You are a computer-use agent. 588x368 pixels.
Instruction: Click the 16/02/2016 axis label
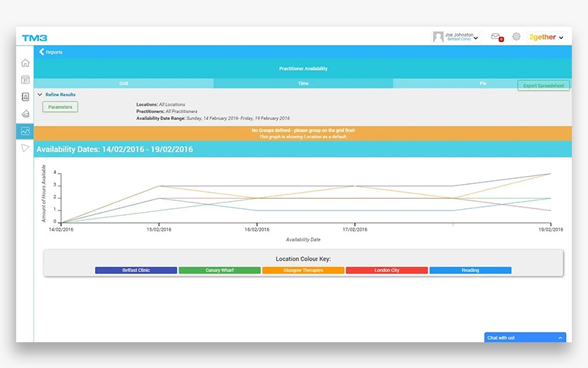[x=257, y=230]
